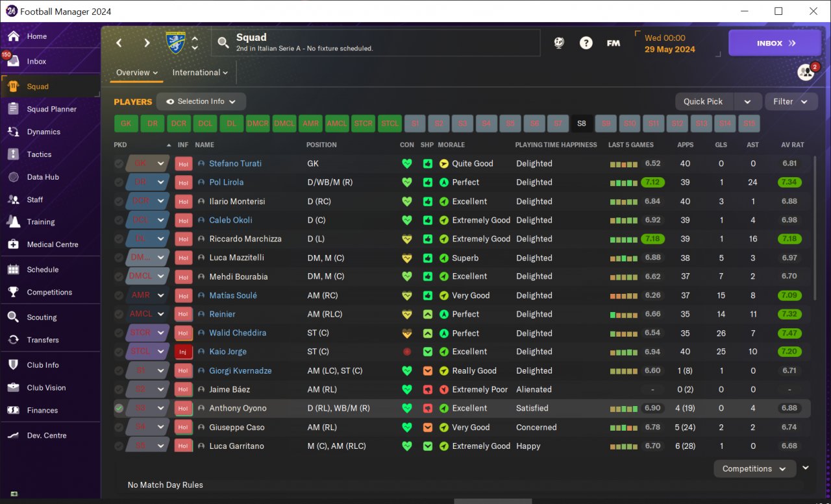Open the Home sidebar icon
831x504 pixels.
[x=13, y=36]
